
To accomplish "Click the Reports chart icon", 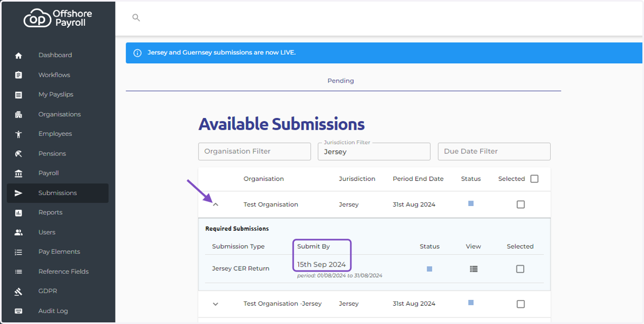I will point(19,213).
